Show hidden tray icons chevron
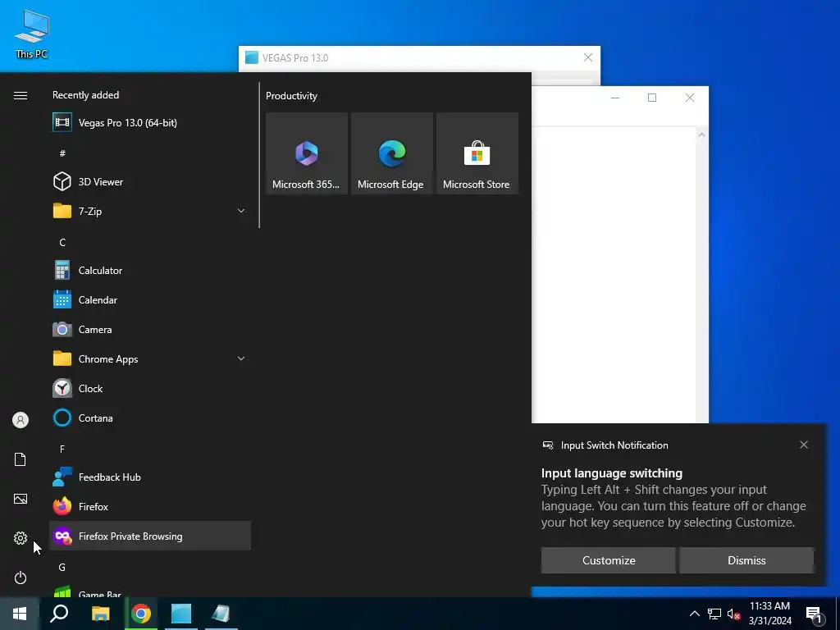Screen dimensions: 840x630 (x=694, y=614)
